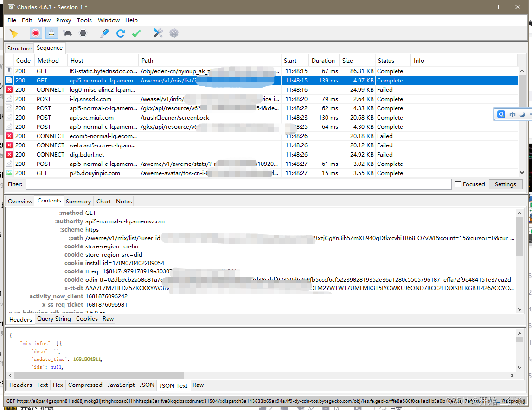Click the Sogou input method icon

pos(501,114)
